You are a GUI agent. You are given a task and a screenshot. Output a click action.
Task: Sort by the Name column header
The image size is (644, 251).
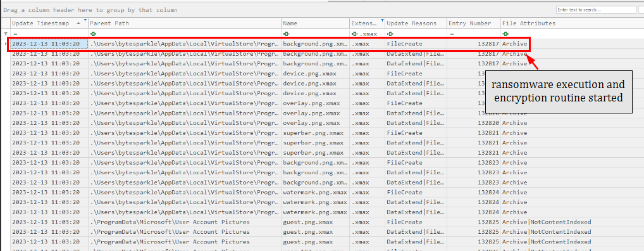316,23
